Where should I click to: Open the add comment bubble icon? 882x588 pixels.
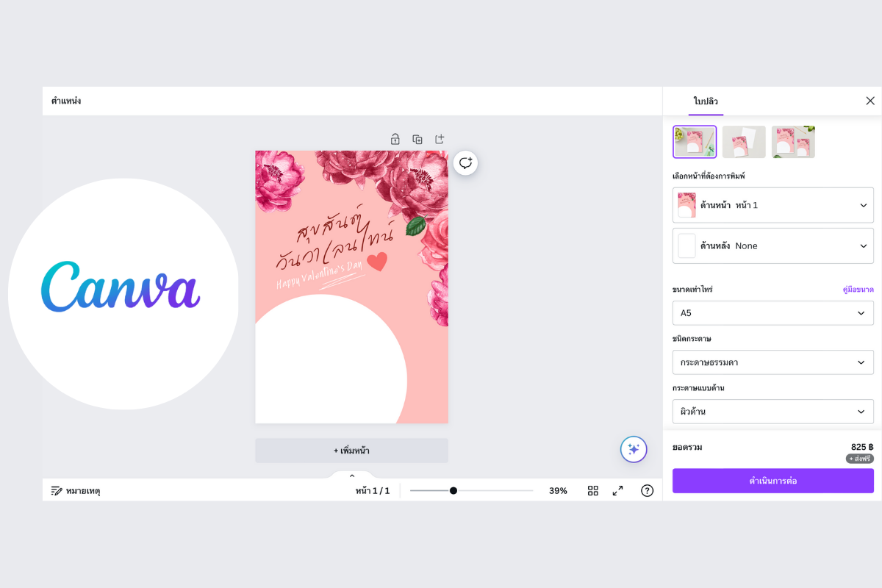[x=466, y=162]
